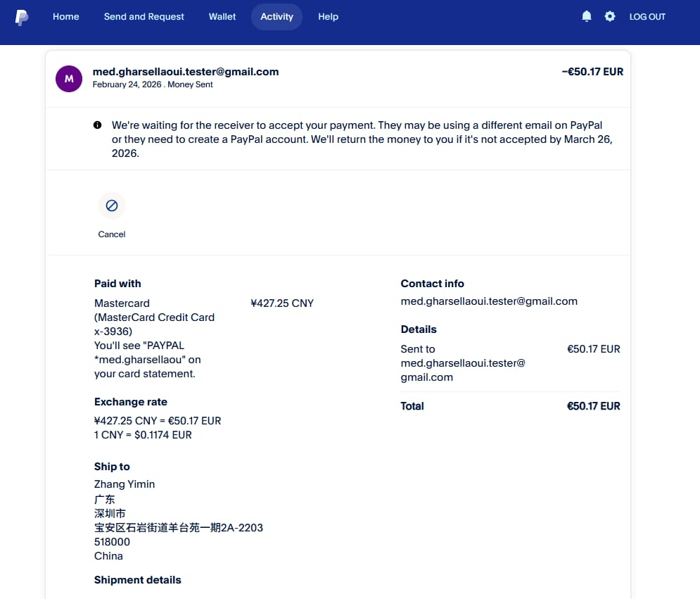700x599 pixels.
Task: Click the 'Ship to' heading
Action: click(112, 467)
